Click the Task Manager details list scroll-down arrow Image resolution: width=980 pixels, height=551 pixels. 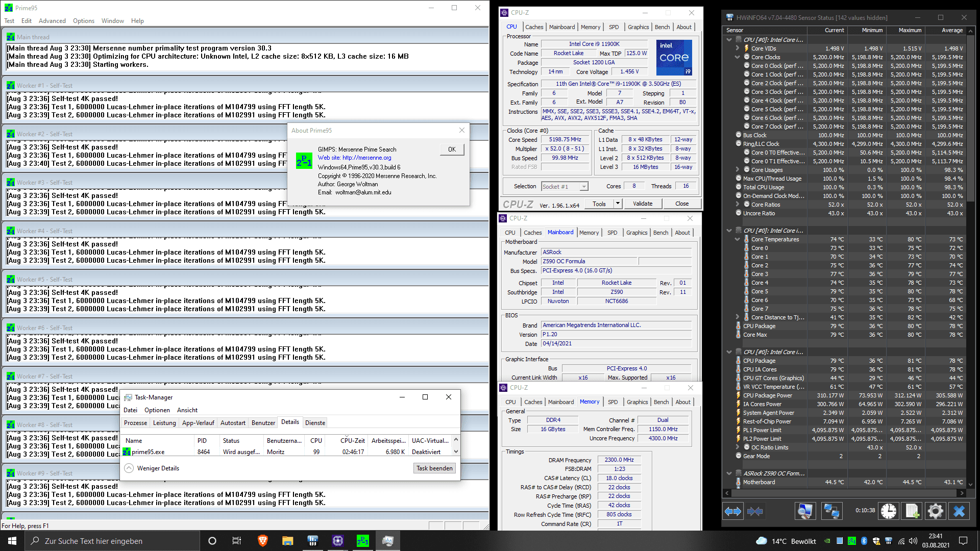[456, 452]
